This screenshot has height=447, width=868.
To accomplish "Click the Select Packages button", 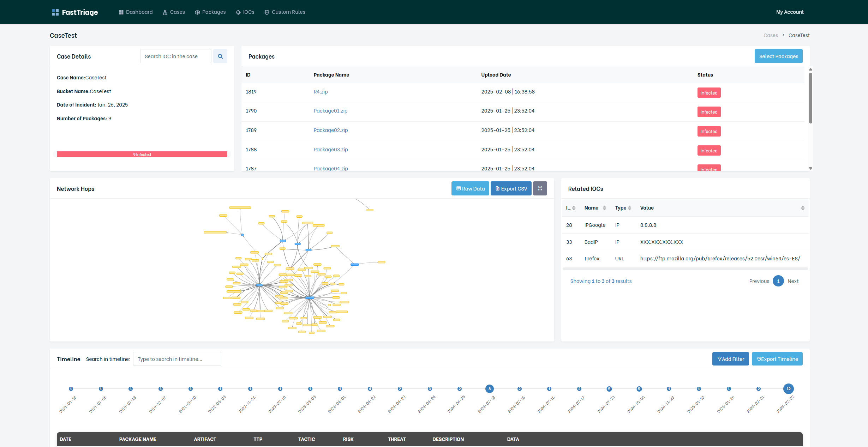I will coord(778,56).
